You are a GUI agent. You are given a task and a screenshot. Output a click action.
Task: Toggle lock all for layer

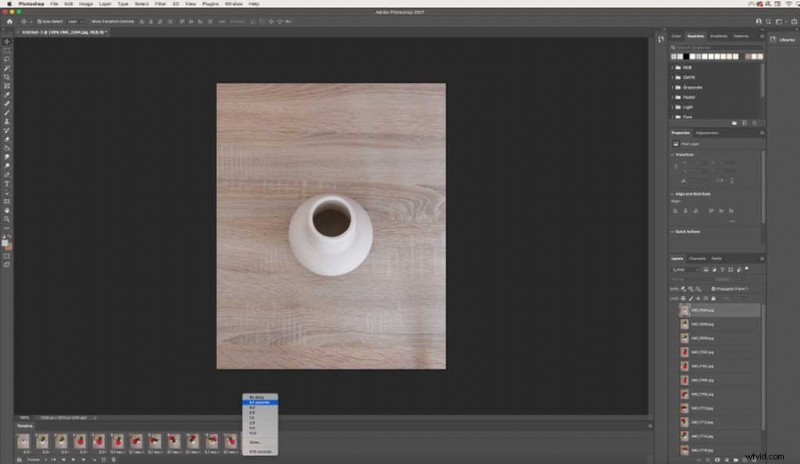coord(713,299)
